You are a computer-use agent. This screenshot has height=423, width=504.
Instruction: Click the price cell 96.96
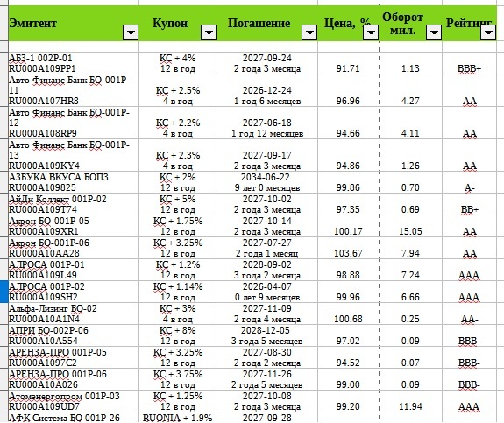(348, 90)
